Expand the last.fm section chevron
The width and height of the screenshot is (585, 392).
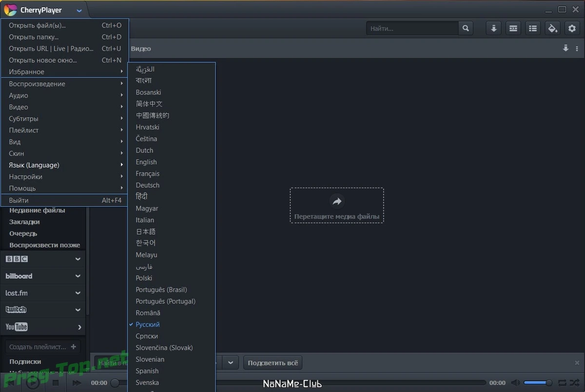(x=78, y=293)
